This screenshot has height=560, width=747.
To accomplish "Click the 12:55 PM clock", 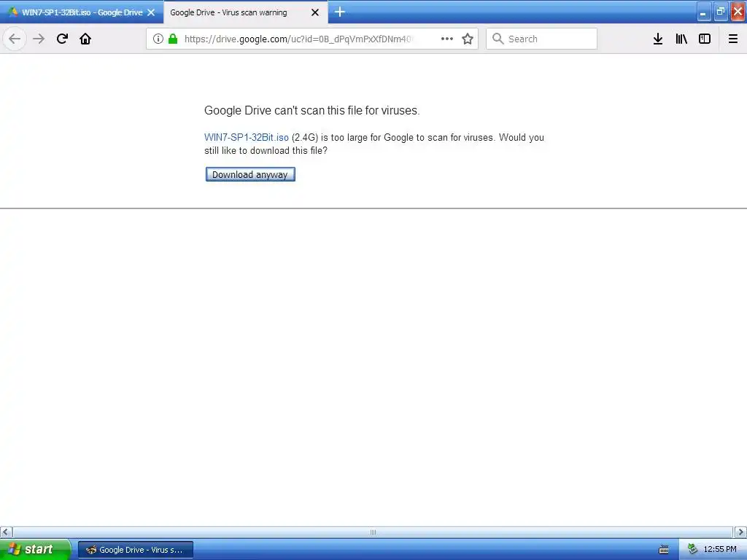I will [720, 550].
